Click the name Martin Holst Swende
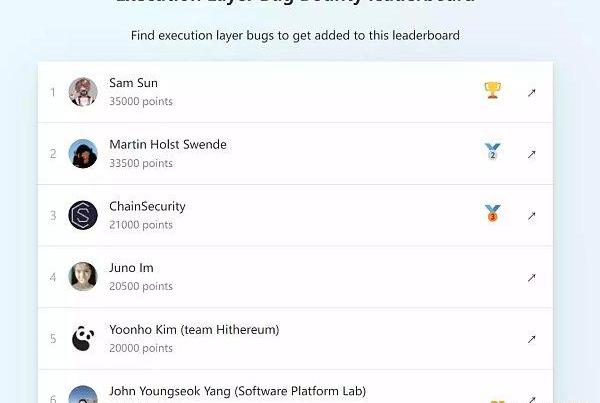Image resolution: width=600 pixels, height=403 pixels. click(x=168, y=145)
